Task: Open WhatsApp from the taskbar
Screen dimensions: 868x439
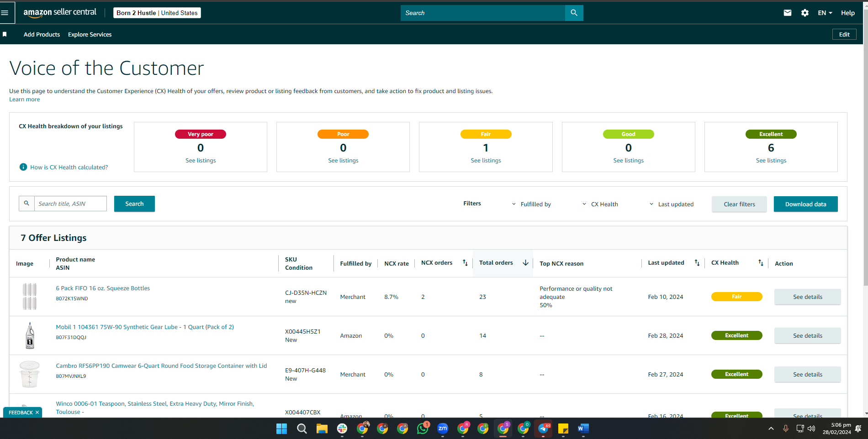Action: [423, 429]
